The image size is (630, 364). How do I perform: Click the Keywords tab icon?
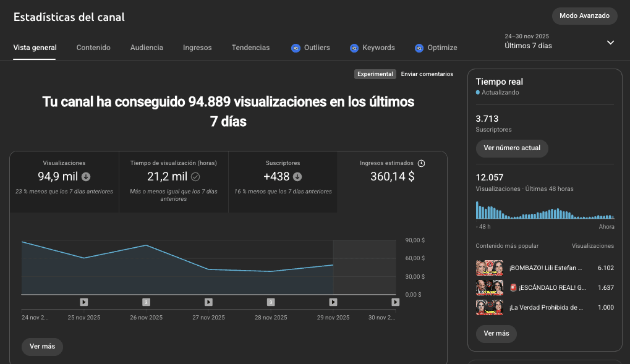(354, 48)
